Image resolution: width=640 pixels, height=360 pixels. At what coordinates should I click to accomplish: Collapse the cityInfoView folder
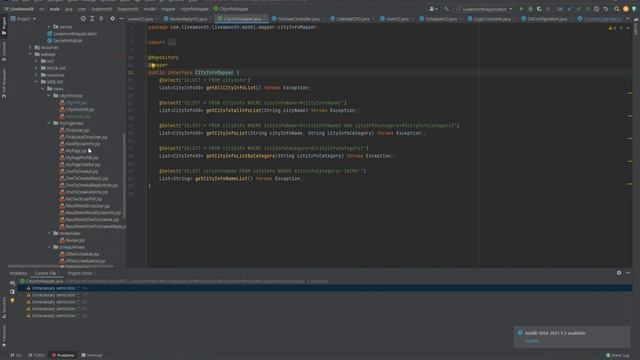[49, 96]
